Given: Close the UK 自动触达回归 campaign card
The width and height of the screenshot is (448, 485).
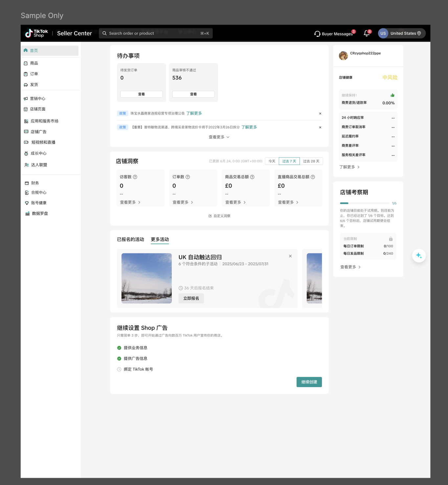Looking at the screenshot, I should pos(290,256).
